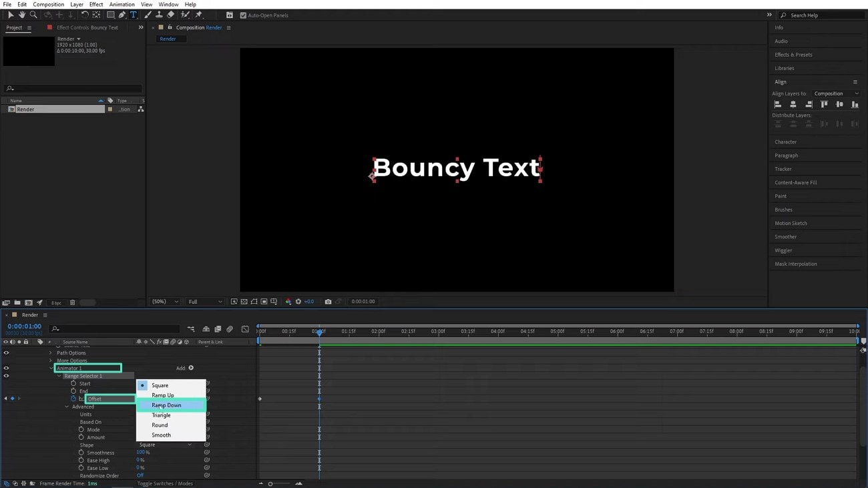The image size is (868, 488).
Task: Open the Animation menu
Action: 122,5
